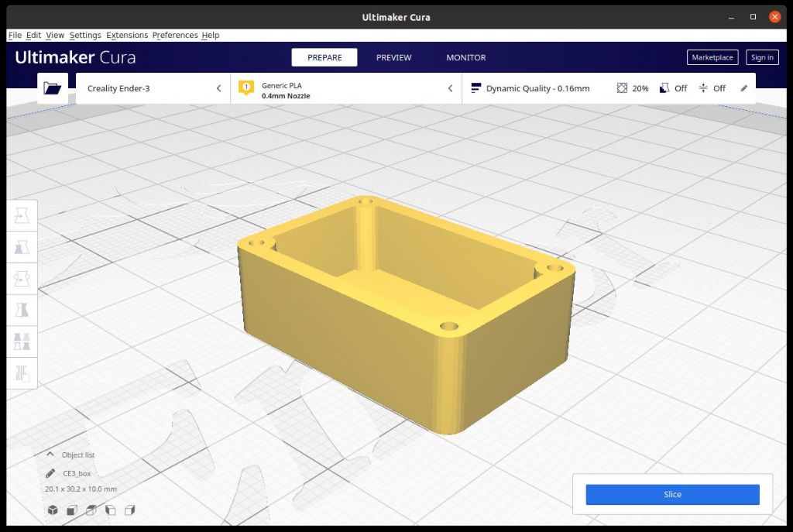Expand the Creality Ender-3 printer selector
The width and height of the screenshot is (793, 532).
point(153,88)
